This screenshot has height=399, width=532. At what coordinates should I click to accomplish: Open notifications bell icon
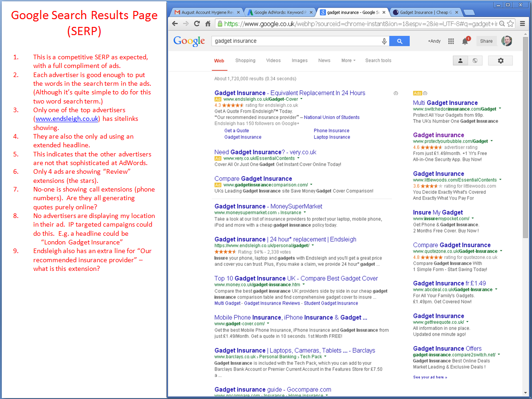[x=465, y=41]
